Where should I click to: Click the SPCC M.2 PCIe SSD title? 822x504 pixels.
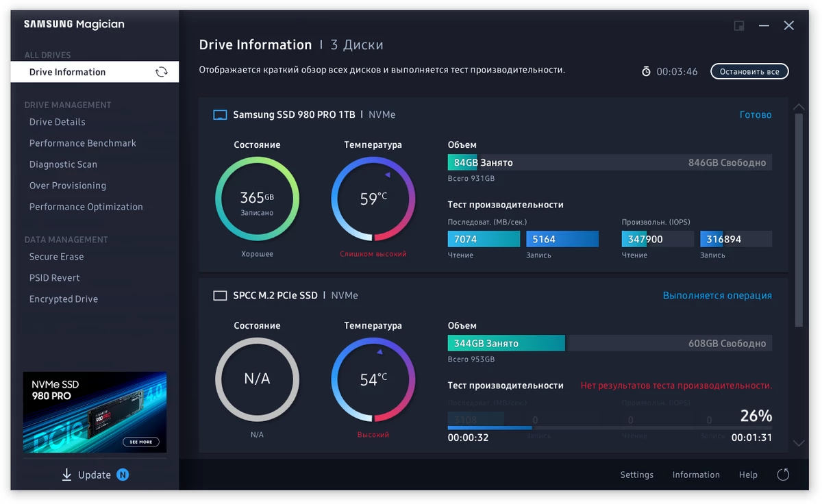275,296
